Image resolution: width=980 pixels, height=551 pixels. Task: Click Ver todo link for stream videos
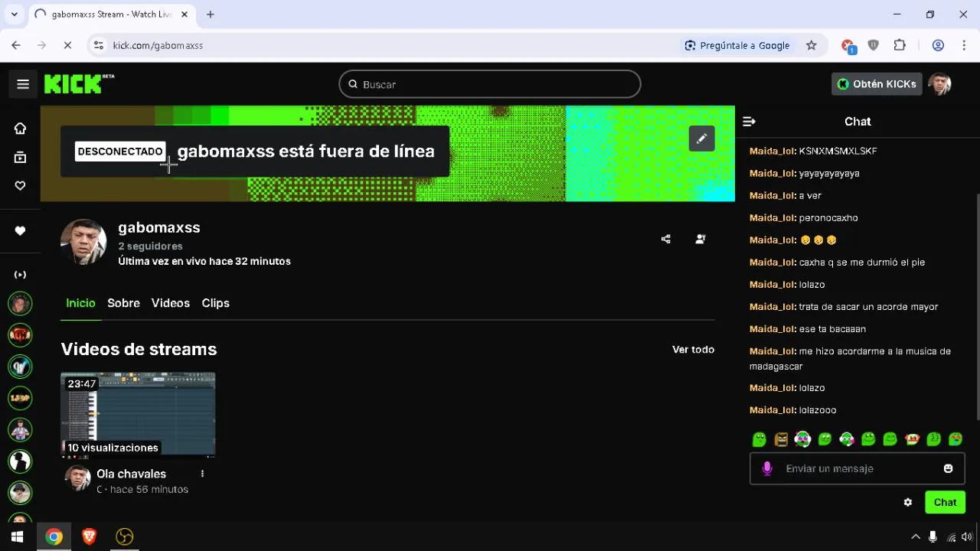693,349
